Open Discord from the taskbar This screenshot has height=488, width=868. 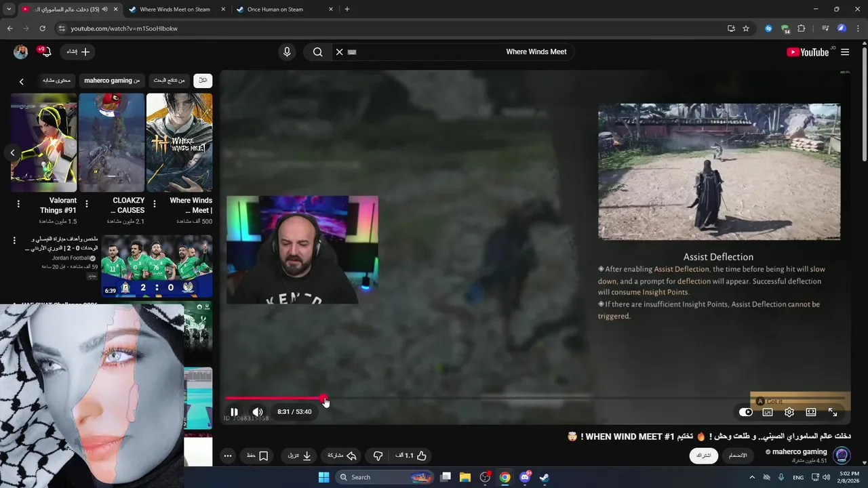[x=525, y=477]
